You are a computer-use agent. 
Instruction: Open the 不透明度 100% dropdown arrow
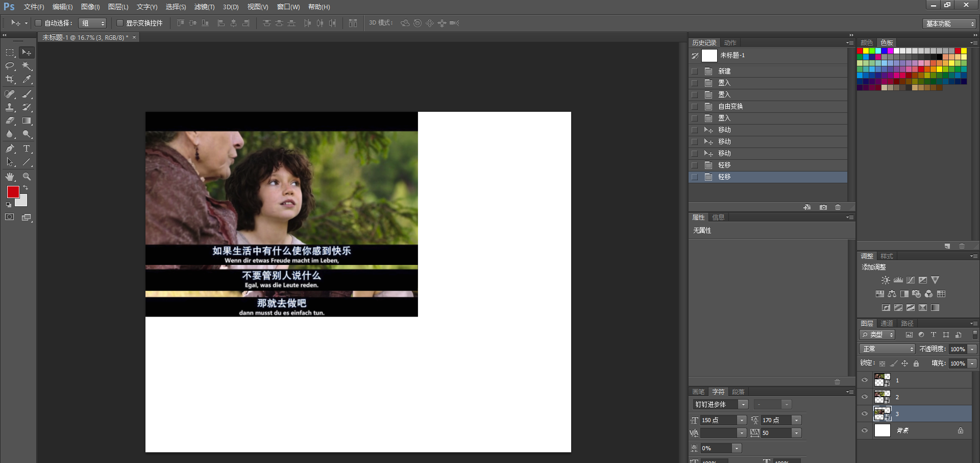click(x=972, y=349)
